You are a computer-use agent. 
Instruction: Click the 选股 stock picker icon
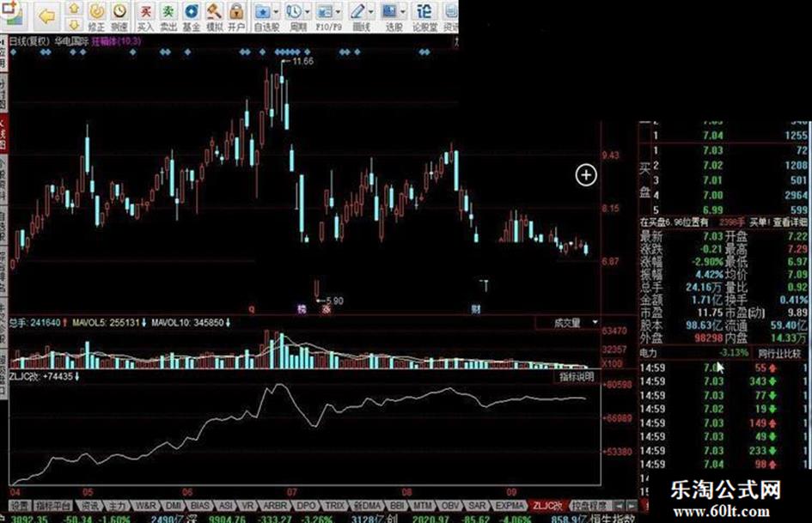point(389,12)
